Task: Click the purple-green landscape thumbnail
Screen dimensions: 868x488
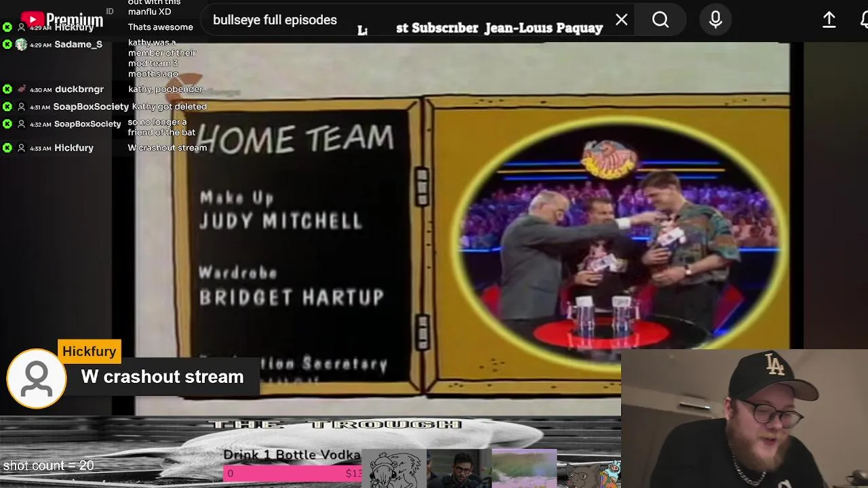Action: pos(524,469)
